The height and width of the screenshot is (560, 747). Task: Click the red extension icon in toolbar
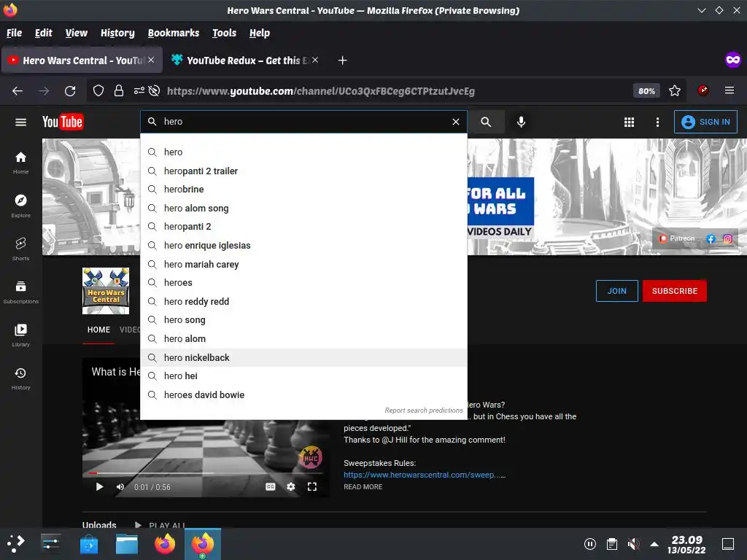coord(703,90)
